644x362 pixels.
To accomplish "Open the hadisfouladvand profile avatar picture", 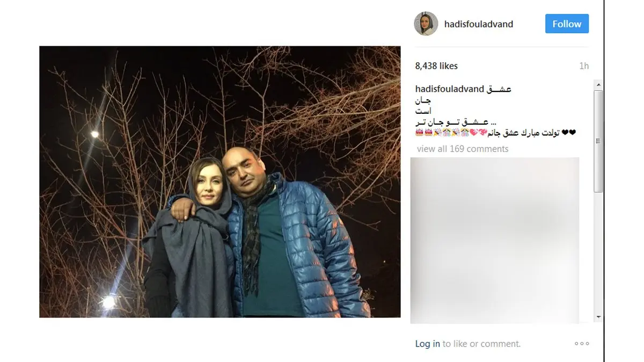I will [x=426, y=24].
